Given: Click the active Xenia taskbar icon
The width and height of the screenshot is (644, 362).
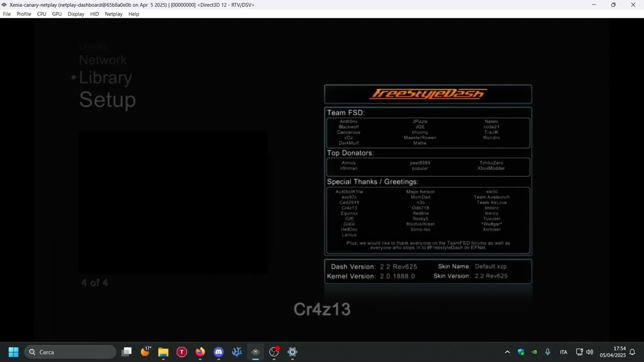Looking at the screenshot, I should point(256,352).
